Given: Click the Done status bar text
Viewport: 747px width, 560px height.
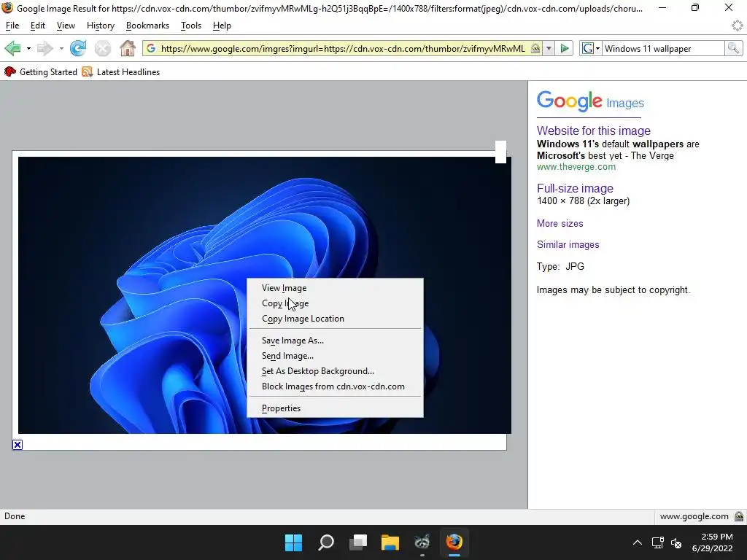Looking at the screenshot, I should tap(15, 516).
